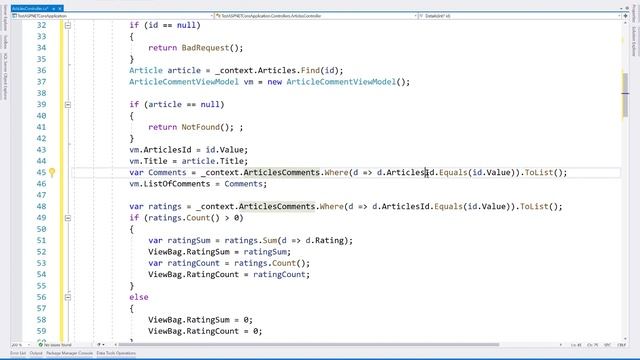The height and width of the screenshot is (360, 640).
Task: Click ViewBag.RatingCount on line 54
Action: [x=193, y=274]
